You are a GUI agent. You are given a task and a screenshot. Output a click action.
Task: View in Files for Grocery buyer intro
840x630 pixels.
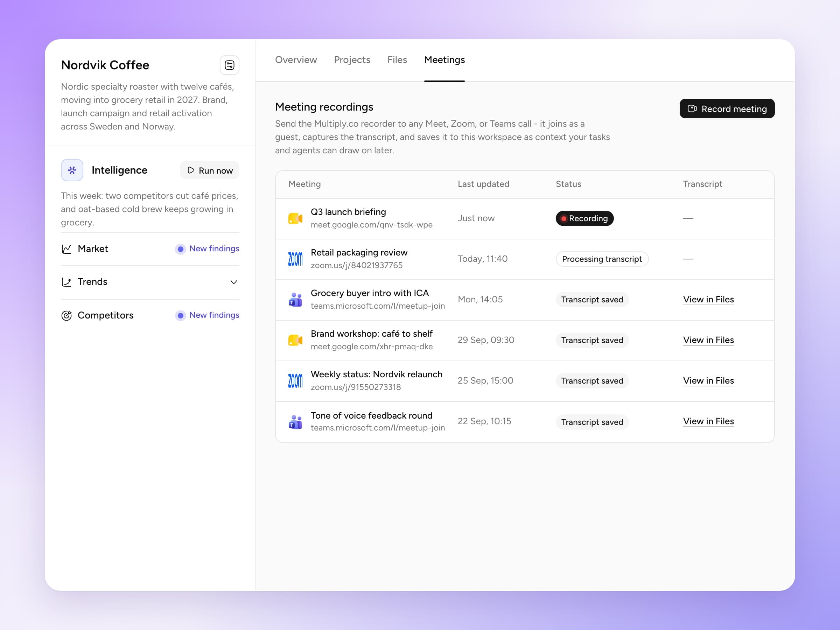click(x=708, y=299)
